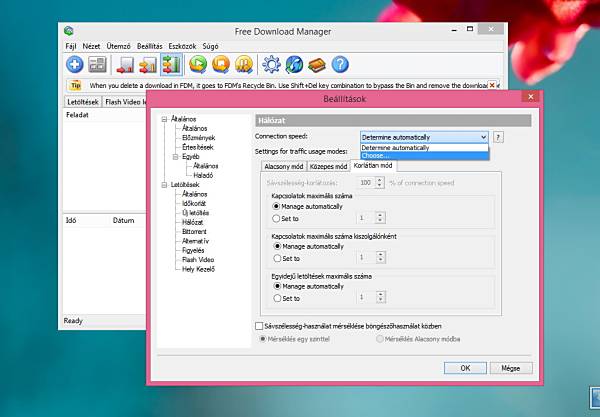Click the yellow Tip icon in tip bar
The image size is (600, 417).
point(76,85)
